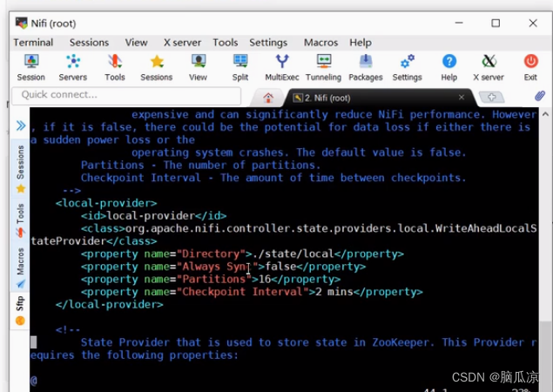Click the terminal scrollbar up arrow
The image size is (553, 392).
point(545,114)
